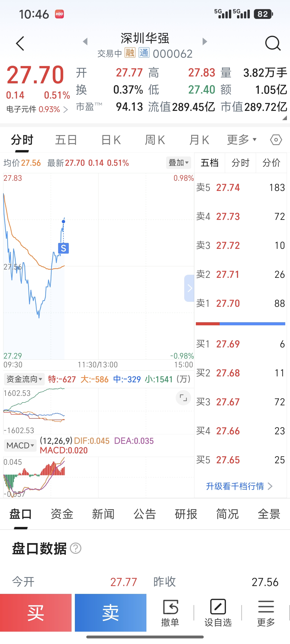Open the 盘口 bottom tab
Image resolution: width=290 pixels, height=644 pixels.
point(20,514)
